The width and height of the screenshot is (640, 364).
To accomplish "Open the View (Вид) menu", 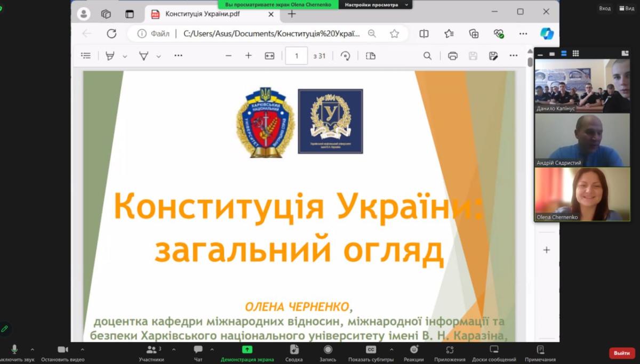I will click(626, 8).
